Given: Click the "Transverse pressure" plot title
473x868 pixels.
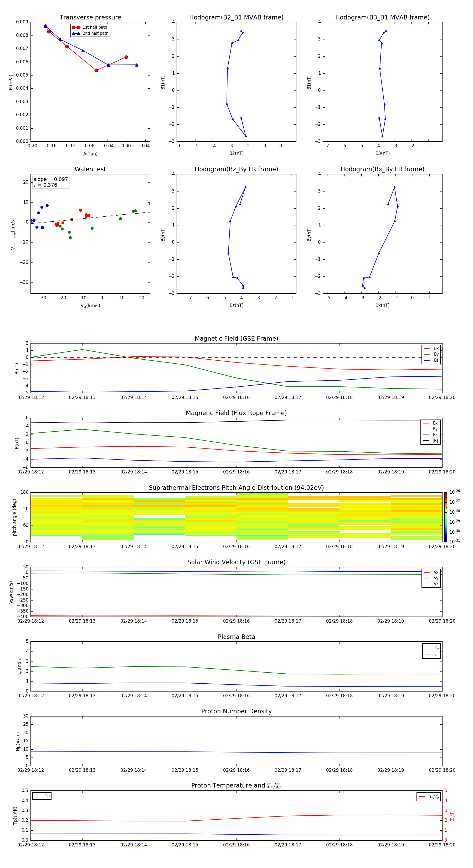Looking at the screenshot, I should [90, 18].
